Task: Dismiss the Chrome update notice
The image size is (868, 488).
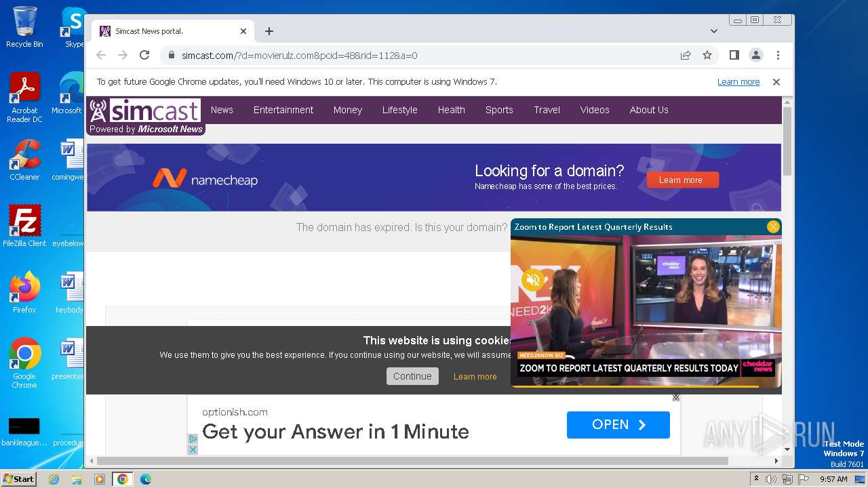Action: click(776, 82)
